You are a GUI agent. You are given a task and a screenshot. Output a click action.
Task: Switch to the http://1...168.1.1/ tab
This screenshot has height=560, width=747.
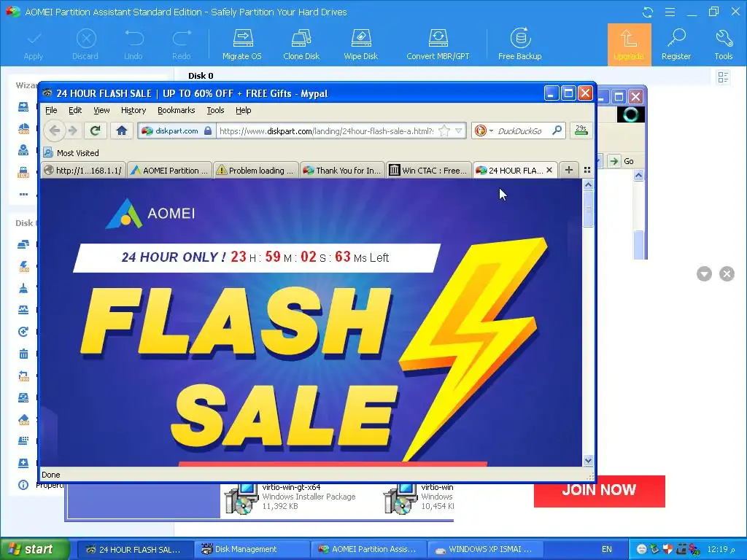click(83, 171)
